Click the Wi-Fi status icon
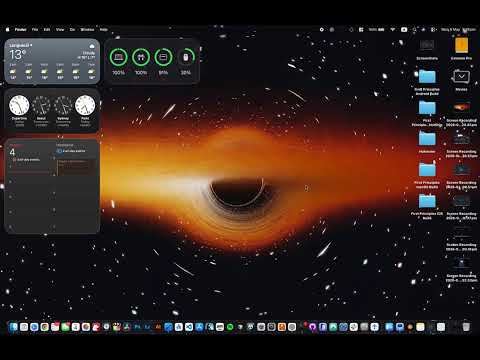 pyautogui.click(x=393, y=29)
